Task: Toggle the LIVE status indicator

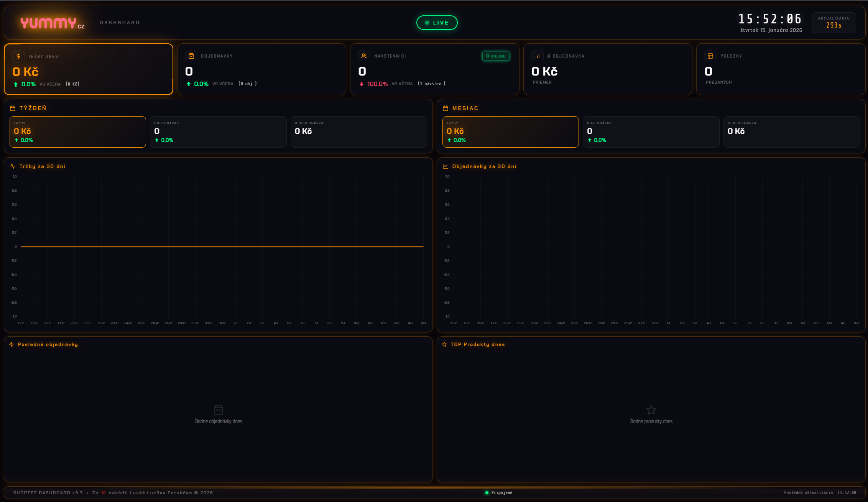Action: (437, 22)
